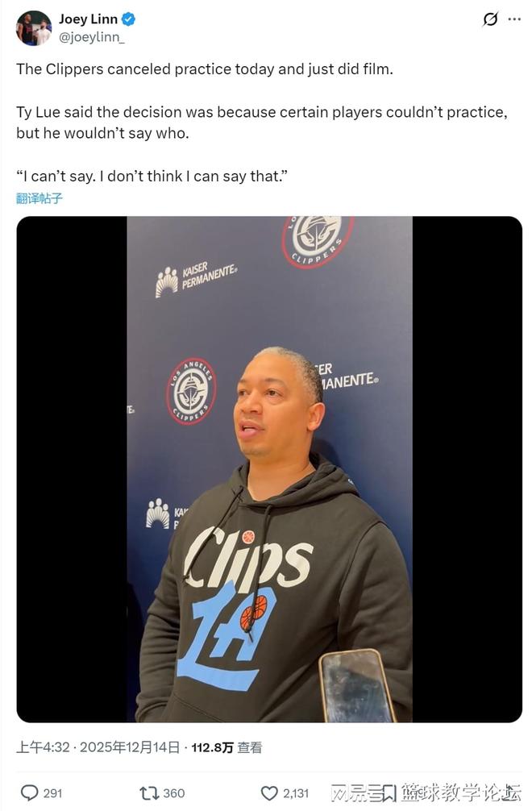The width and height of the screenshot is (532, 811).
Task: Open Joey Linn's profile avatar
Action: 34,28
